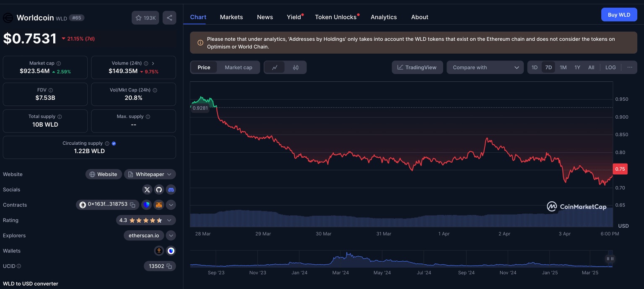Open the Compare with dropdown
Image resolution: width=644 pixels, height=289 pixels.
tap(485, 67)
